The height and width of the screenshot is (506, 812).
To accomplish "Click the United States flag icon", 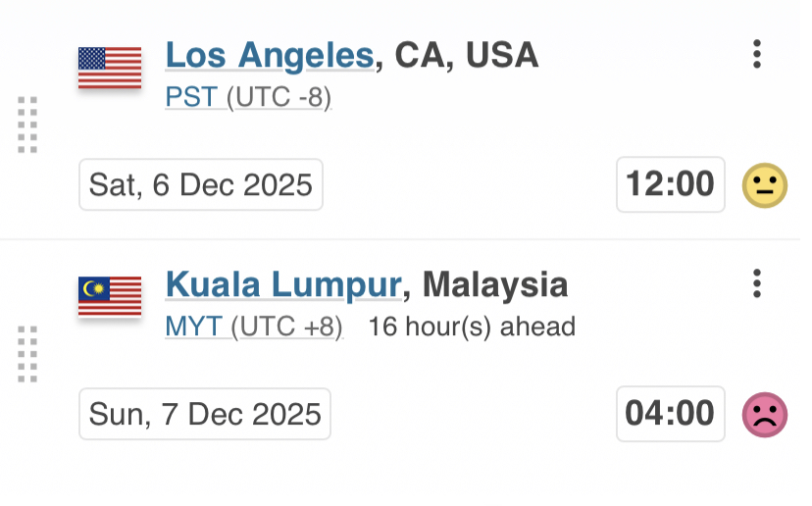I will [110, 67].
